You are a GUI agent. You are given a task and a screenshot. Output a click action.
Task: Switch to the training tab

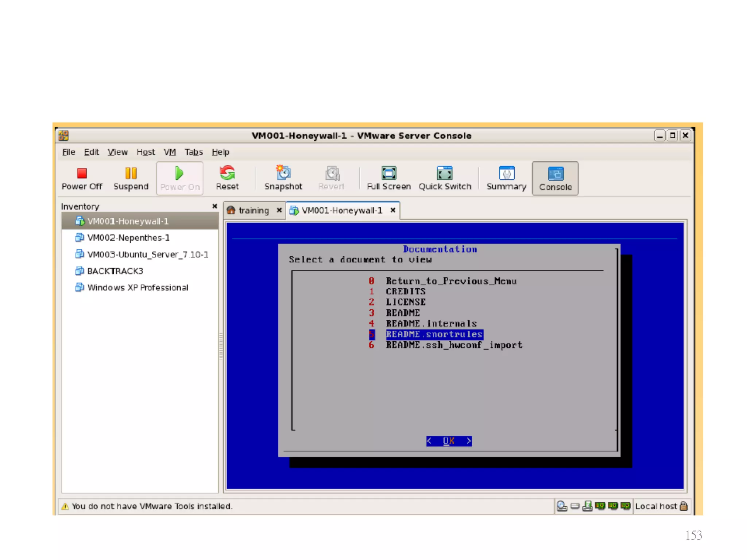point(253,210)
